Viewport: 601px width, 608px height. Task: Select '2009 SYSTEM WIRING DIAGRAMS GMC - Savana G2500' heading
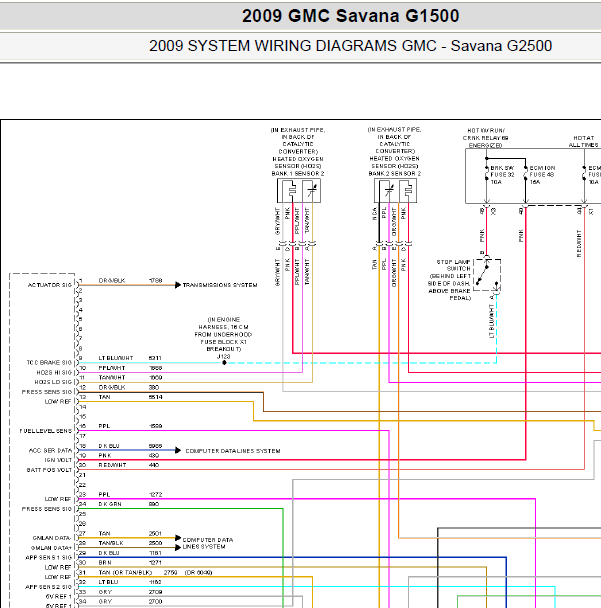click(351, 46)
